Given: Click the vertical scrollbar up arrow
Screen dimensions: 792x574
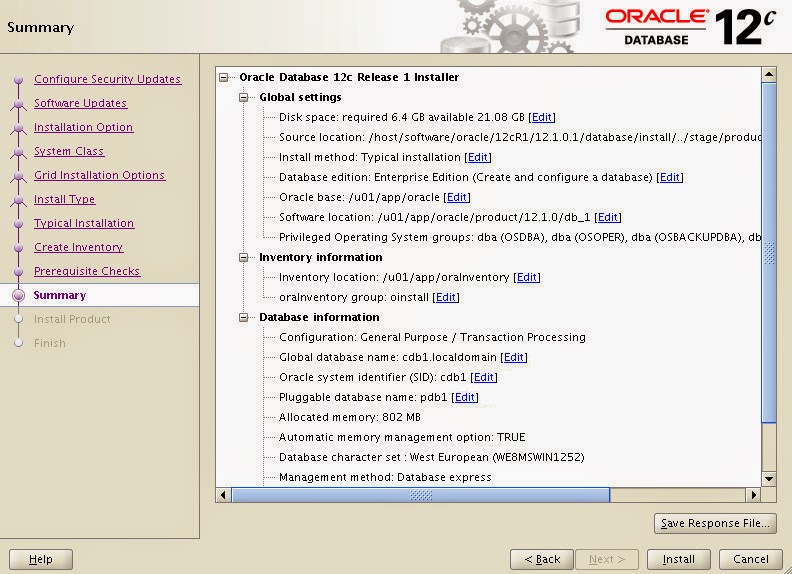Looking at the screenshot, I should coord(769,75).
